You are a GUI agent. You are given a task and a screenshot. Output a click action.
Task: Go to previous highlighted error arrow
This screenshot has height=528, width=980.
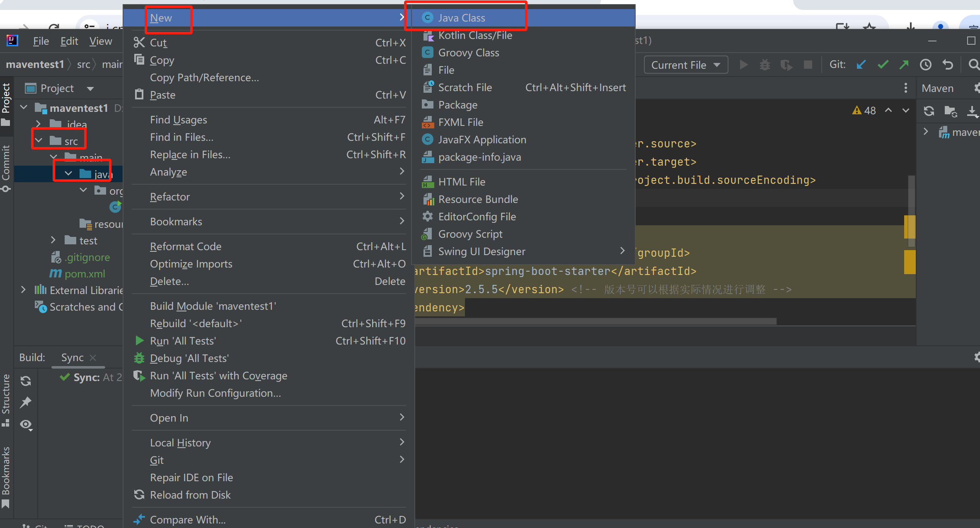point(888,110)
